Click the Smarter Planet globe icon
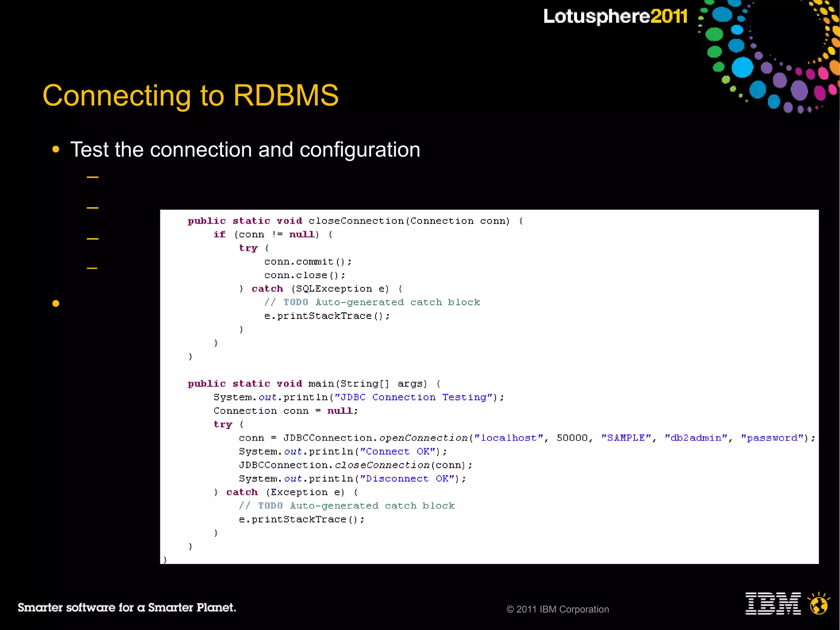 tap(819, 603)
